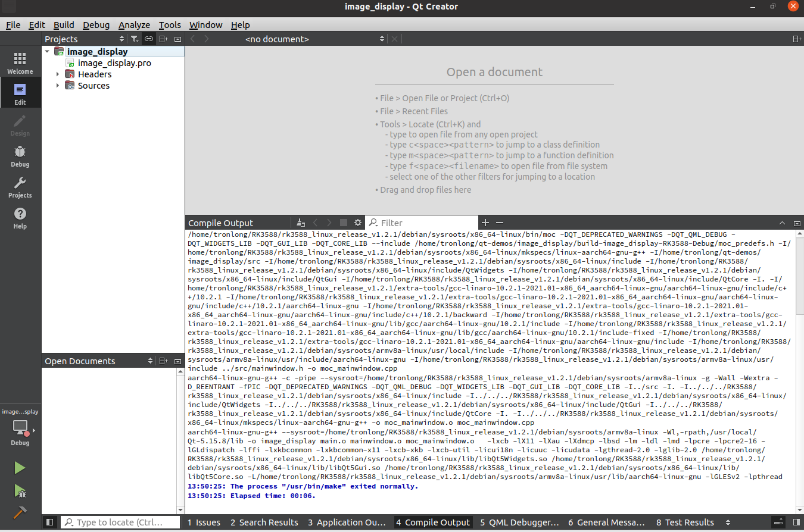Zoom in compile output text with plus button

click(x=485, y=223)
